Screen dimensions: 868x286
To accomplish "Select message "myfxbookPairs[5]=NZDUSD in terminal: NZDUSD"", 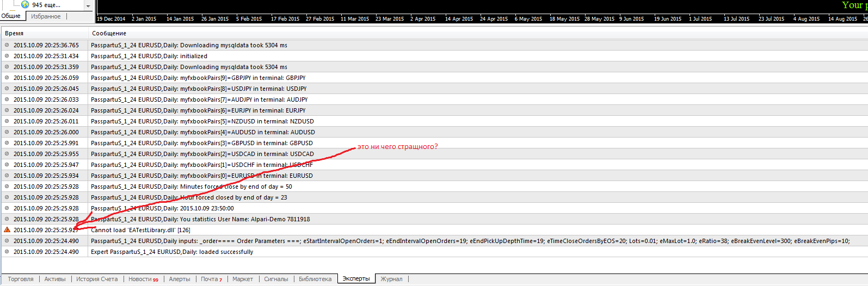I will (x=202, y=121).
